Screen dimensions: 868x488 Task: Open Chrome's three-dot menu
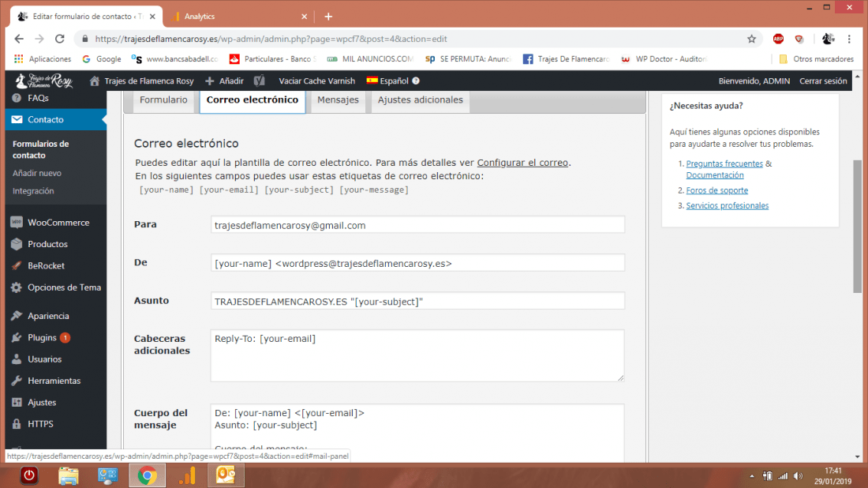[849, 39]
